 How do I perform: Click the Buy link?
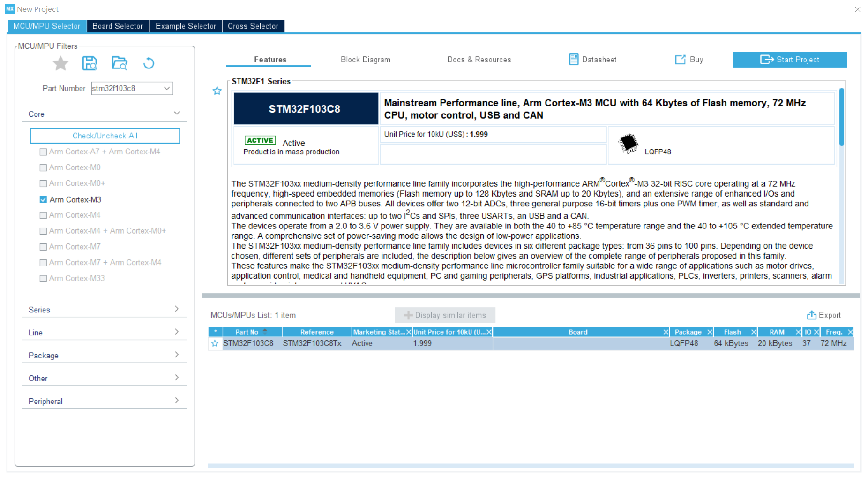[x=689, y=60]
